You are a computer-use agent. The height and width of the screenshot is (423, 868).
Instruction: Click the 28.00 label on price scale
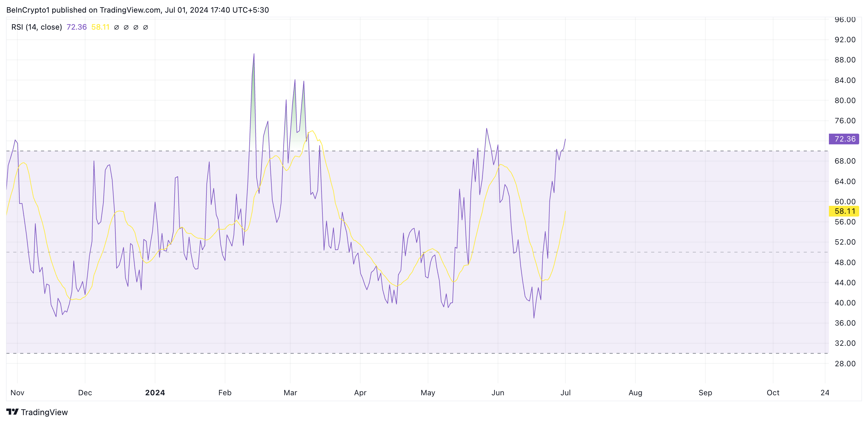pyautogui.click(x=845, y=363)
